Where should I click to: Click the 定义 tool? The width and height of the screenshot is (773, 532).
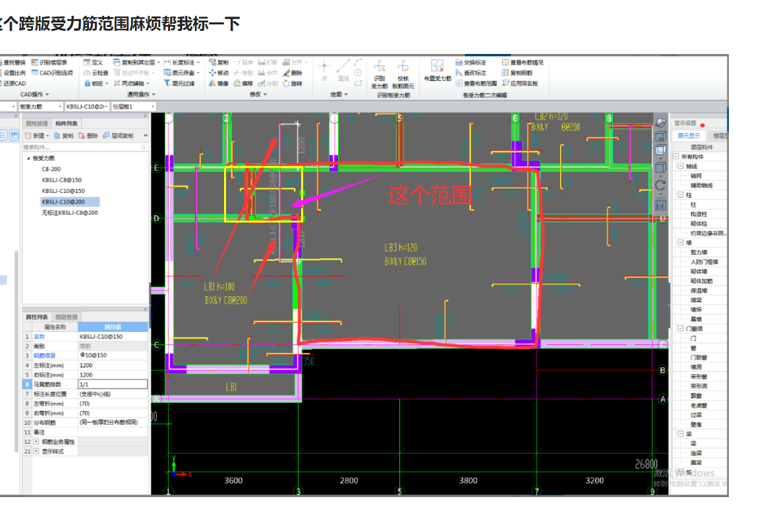[93, 63]
